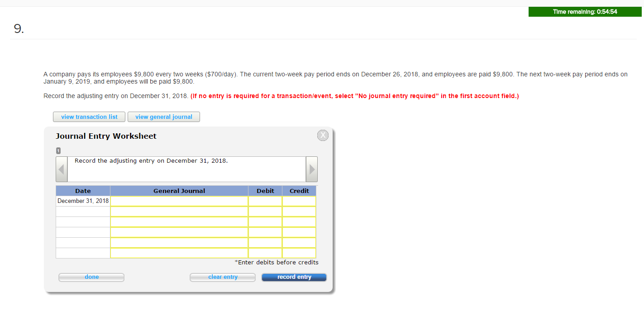
Task: Open the view transaction list tab
Action: [89, 117]
